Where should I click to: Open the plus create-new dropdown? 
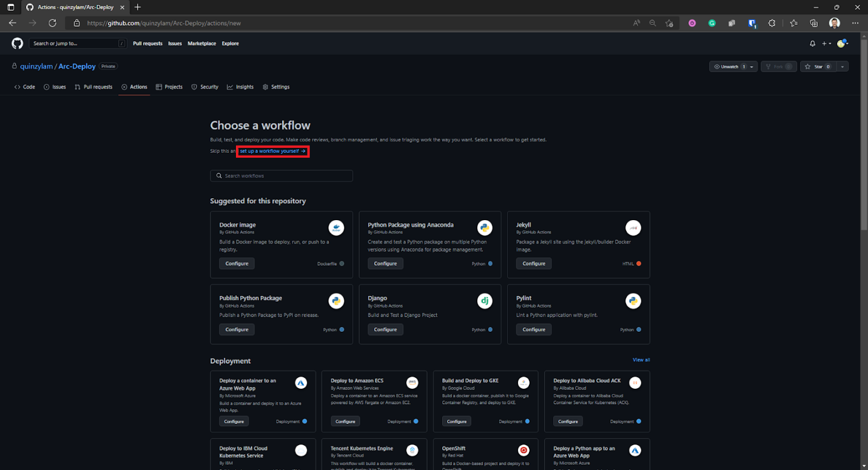point(827,44)
